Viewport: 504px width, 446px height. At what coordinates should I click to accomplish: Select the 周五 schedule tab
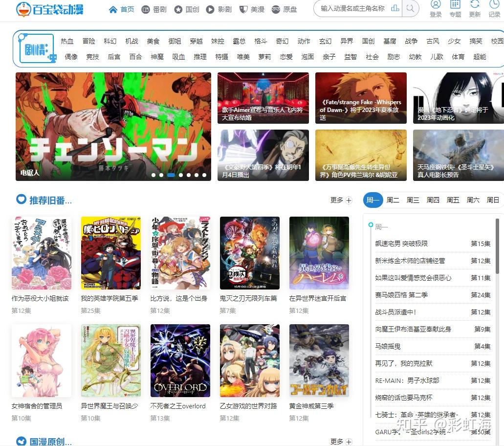tap(453, 200)
